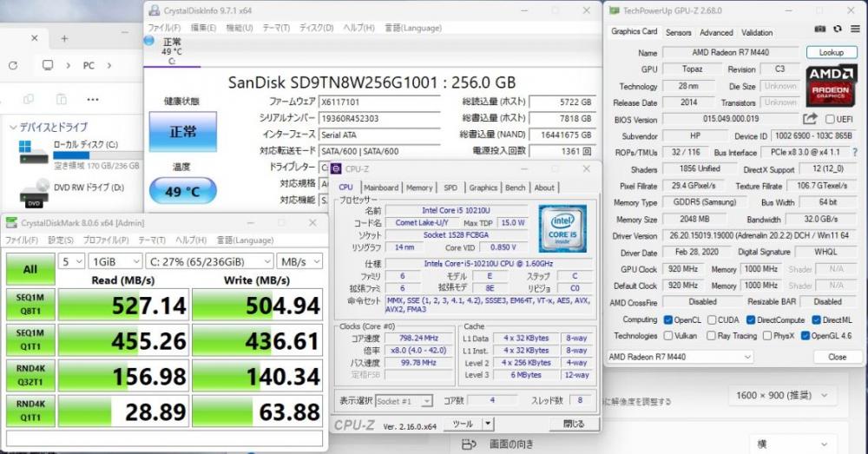868x454 pixels.
Task: Click the Explorer paste icon
Action: 61,99
